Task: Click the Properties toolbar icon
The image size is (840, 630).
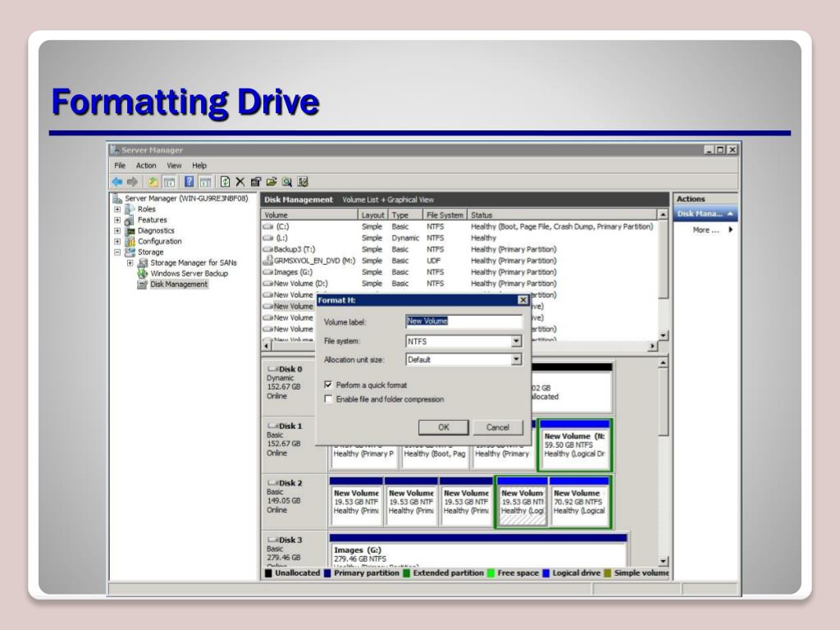Action: pos(256,182)
